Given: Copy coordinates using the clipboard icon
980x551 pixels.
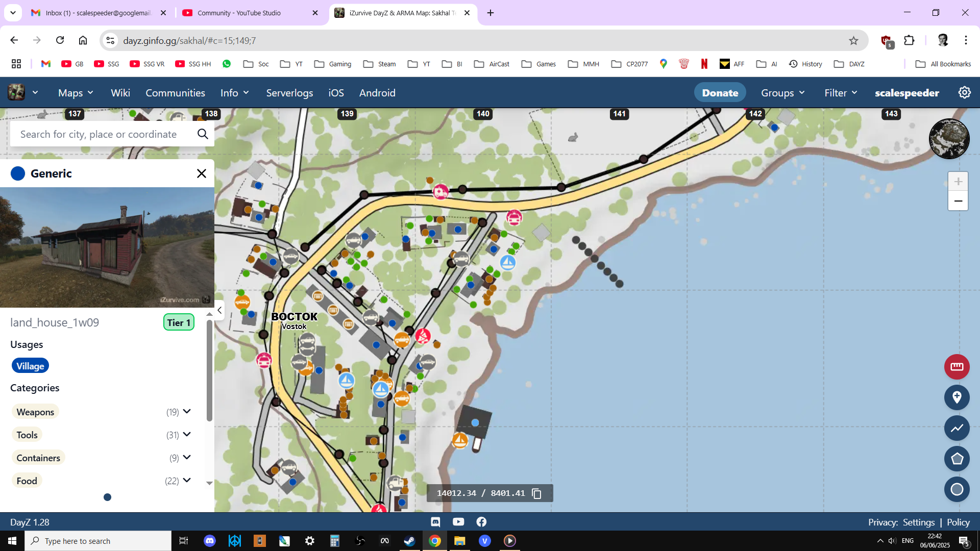Looking at the screenshot, I should click(536, 493).
